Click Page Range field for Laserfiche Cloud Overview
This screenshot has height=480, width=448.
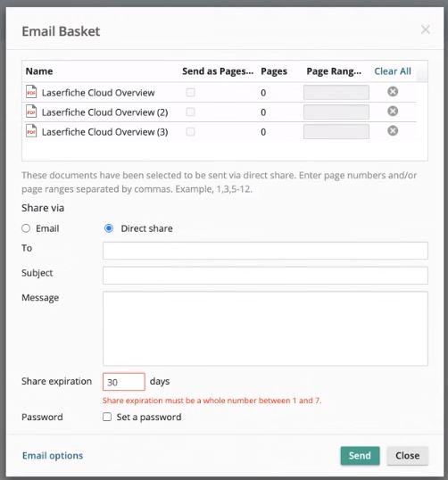click(336, 93)
